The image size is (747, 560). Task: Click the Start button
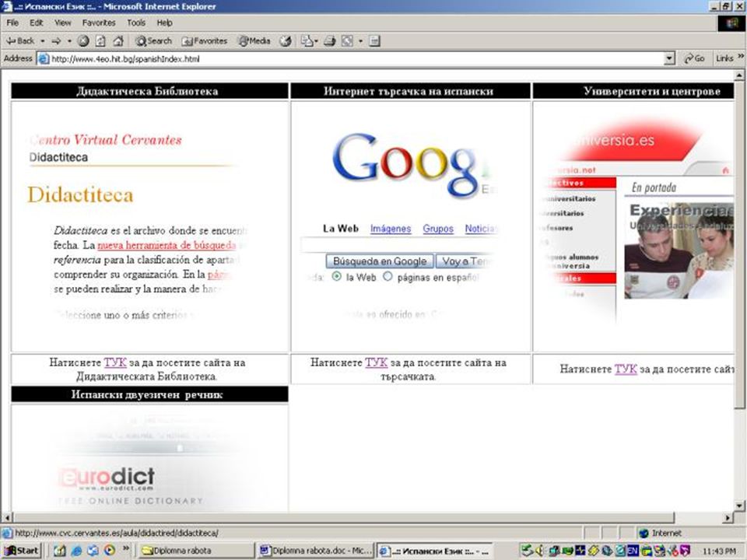(x=22, y=551)
